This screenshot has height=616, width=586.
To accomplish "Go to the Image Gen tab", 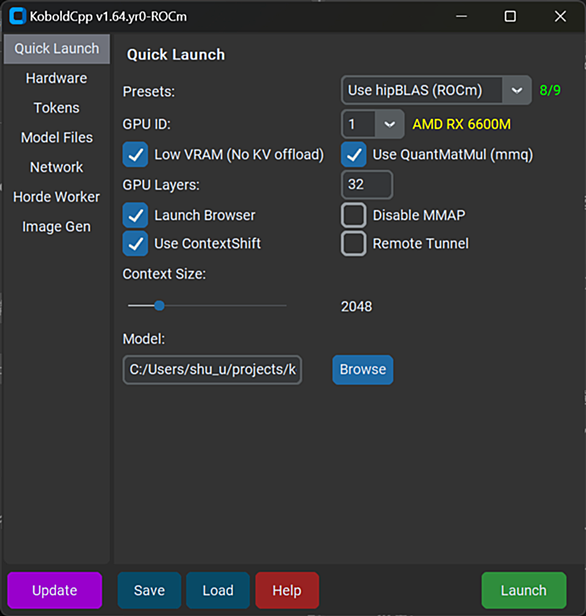I will (x=57, y=227).
